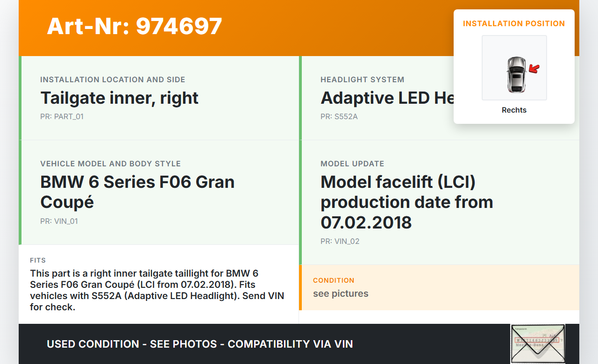Viewport: 598px width, 364px height.
Task: Click the "PR: S552A" code
Action: [x=339, y=116]
